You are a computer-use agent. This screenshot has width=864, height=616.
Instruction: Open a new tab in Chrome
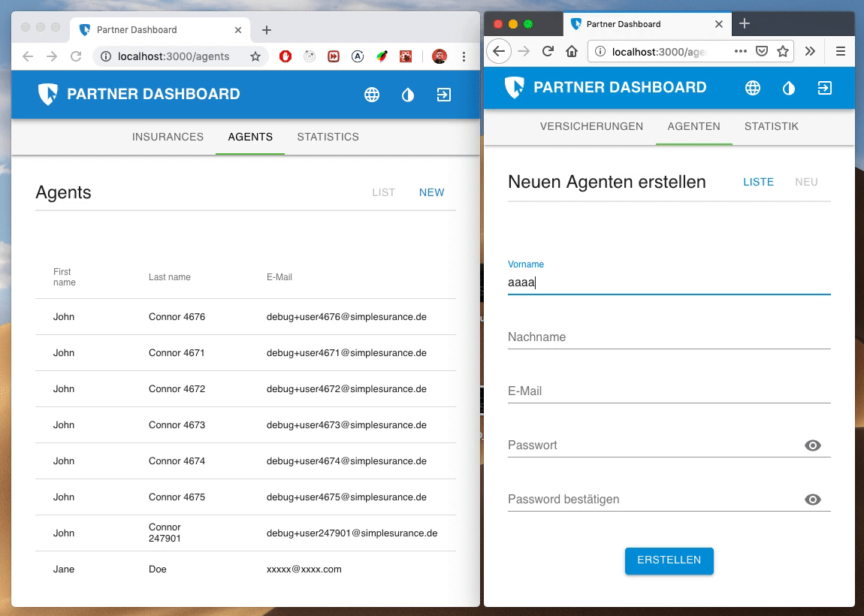(267, 30)
